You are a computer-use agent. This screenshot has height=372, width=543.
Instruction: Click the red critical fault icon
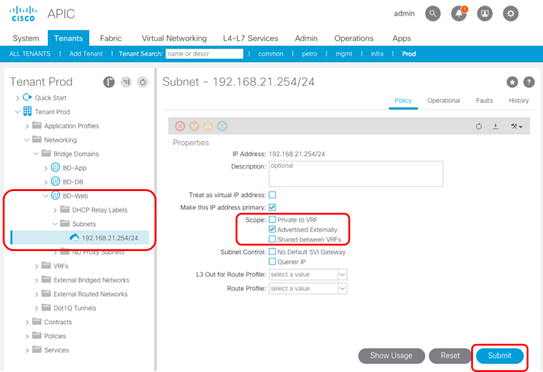180,126
